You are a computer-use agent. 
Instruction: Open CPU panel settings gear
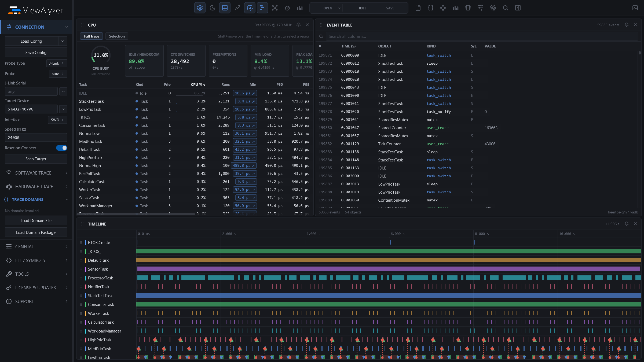(x=298, y=25)
